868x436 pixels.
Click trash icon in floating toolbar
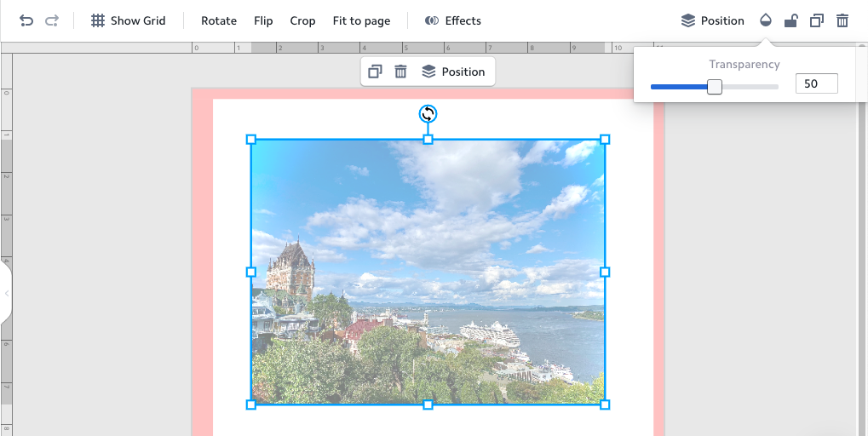click(401, 72)
